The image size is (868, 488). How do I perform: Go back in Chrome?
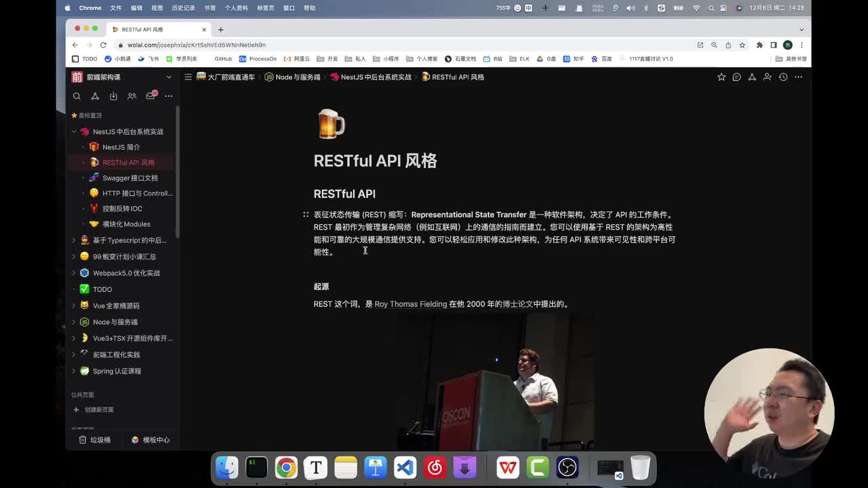pyautogui.click(x=75, y=45)
